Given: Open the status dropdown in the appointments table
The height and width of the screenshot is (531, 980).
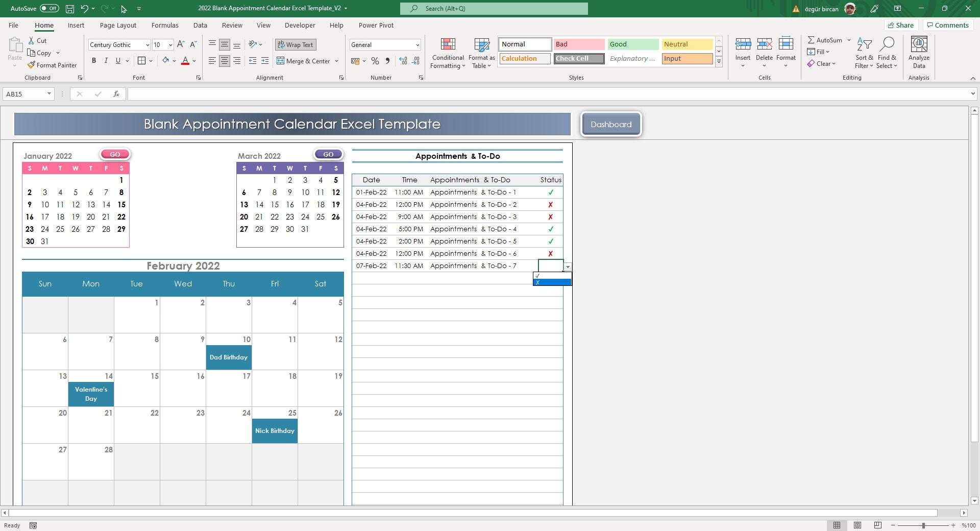Looking at the screenshot, I should tap(567, 267).
